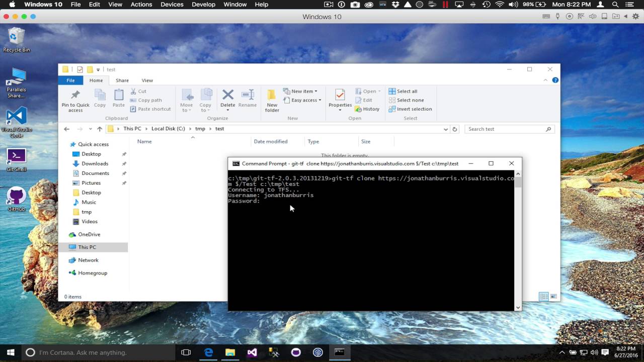Switch to details view button
Image resolution: width=644 pixels, height=362 pixels.
click(x=544, y=297)
